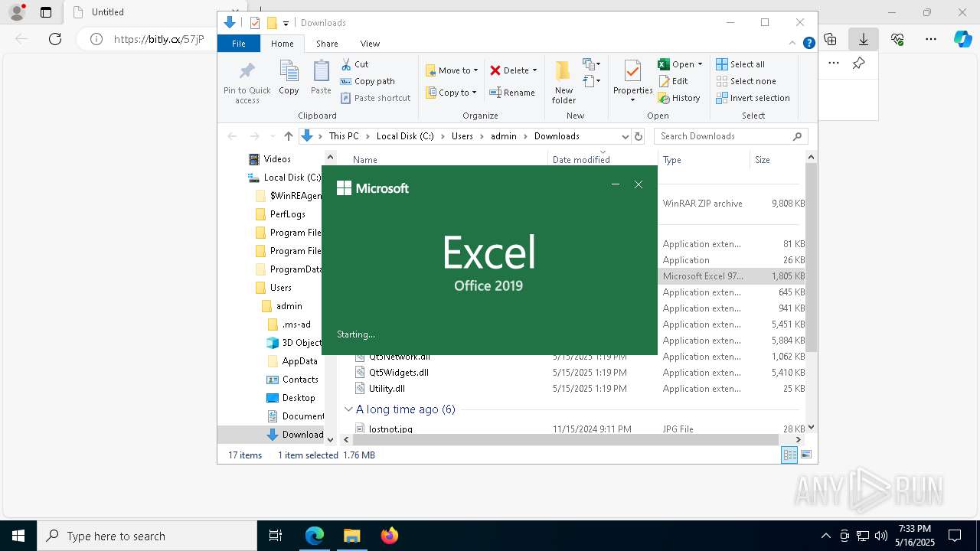This screenshot has height=551, width=980.
Task: Open Firefox from the taskbar
Action: (x=390, y=536)
